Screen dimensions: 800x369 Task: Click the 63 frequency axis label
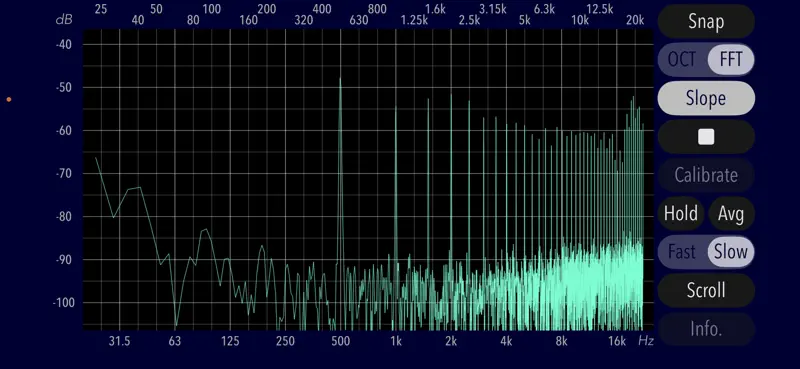pyautogui.click(x=175, y=341)
